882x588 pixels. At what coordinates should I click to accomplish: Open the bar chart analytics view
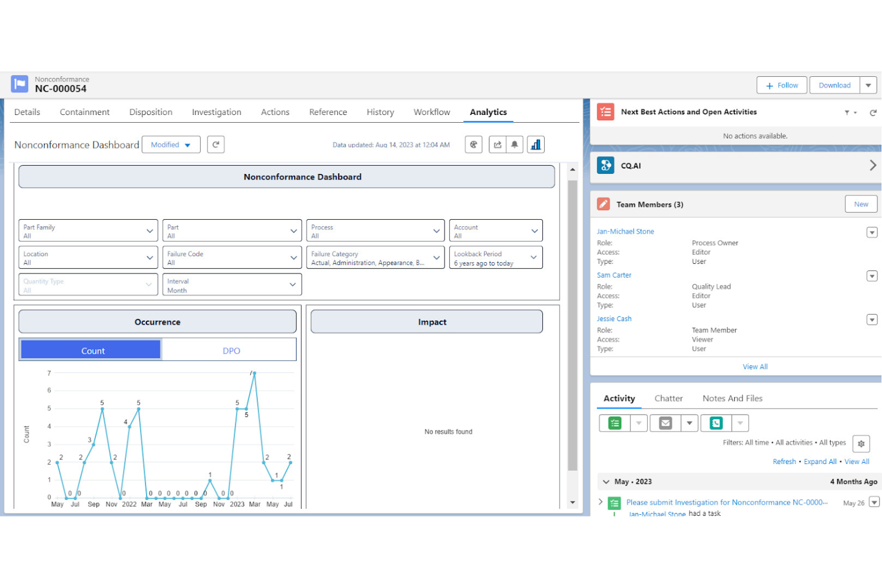click(535, 144)
